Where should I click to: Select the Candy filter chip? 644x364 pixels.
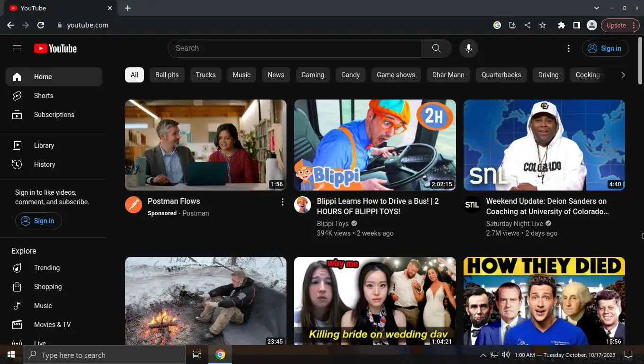pos(350,75)
